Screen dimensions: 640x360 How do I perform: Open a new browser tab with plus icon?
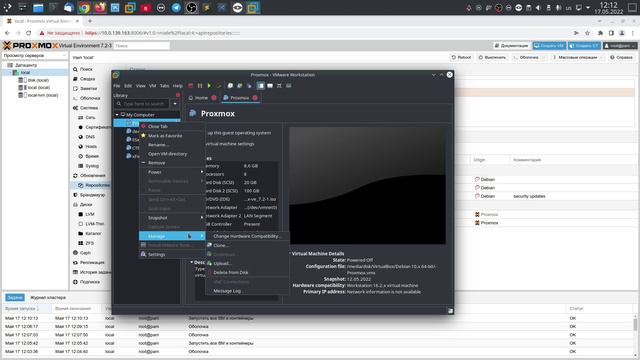[90, 21]
